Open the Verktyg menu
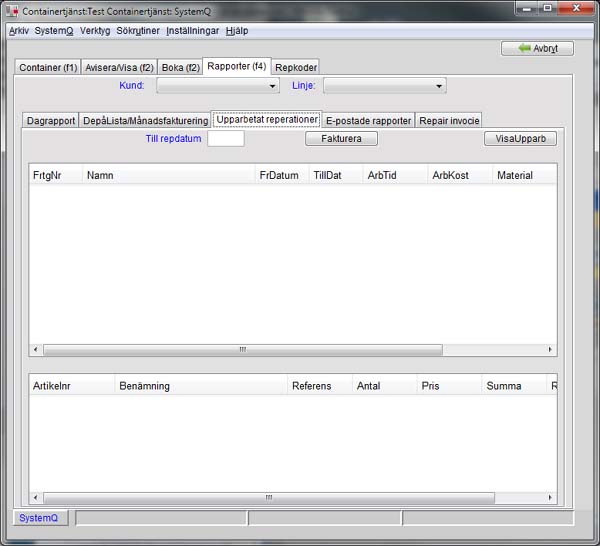Viewport: 600px width, 546px height. 96,30
